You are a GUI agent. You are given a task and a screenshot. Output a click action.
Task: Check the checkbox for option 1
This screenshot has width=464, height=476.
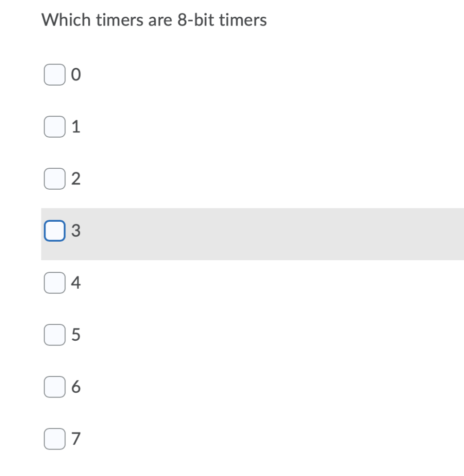point(54,126)
